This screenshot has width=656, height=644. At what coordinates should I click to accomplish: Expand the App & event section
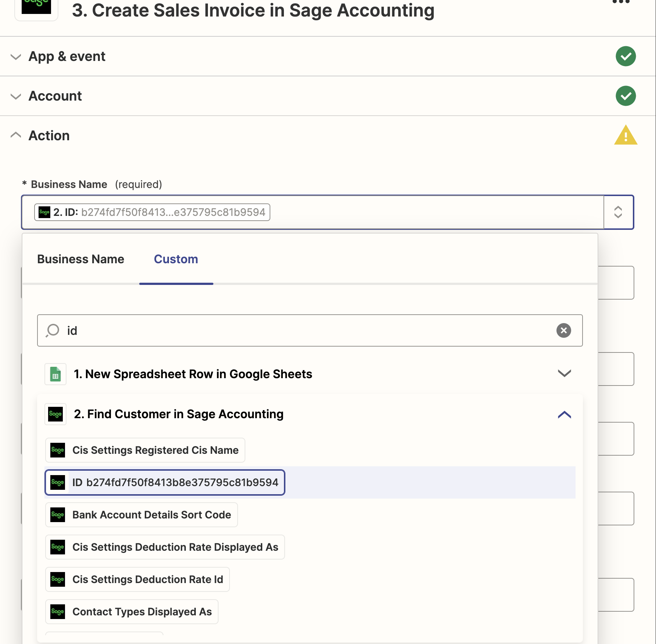(16, 57)
